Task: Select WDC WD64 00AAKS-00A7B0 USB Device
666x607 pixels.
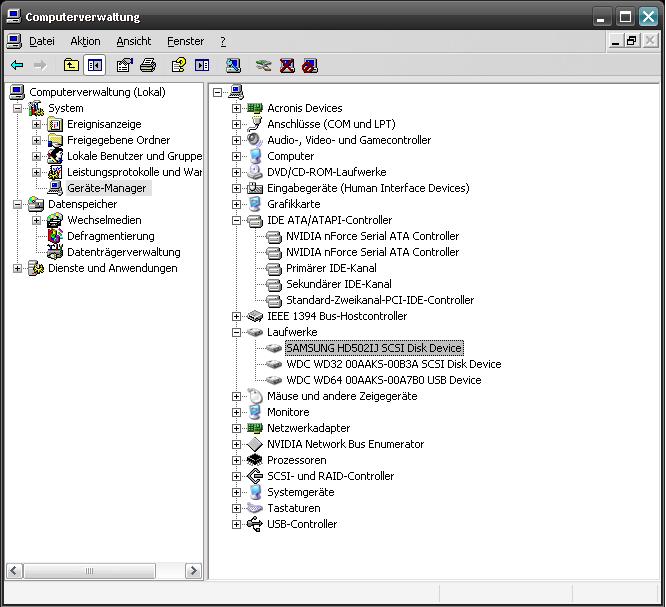Action: 384,380
